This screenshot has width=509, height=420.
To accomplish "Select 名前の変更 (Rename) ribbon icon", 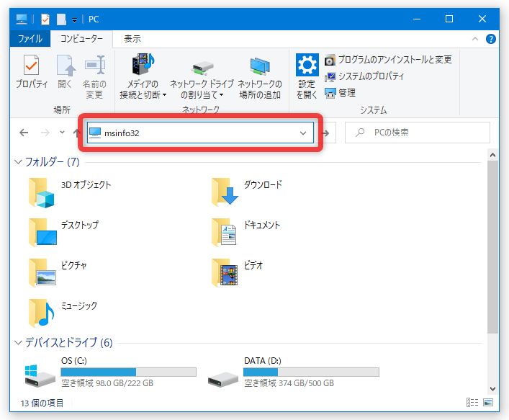I will [x=94, y=77].
